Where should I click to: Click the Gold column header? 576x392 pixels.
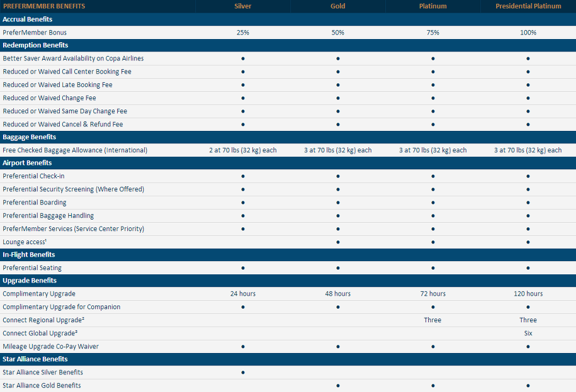tap(337, 6)
